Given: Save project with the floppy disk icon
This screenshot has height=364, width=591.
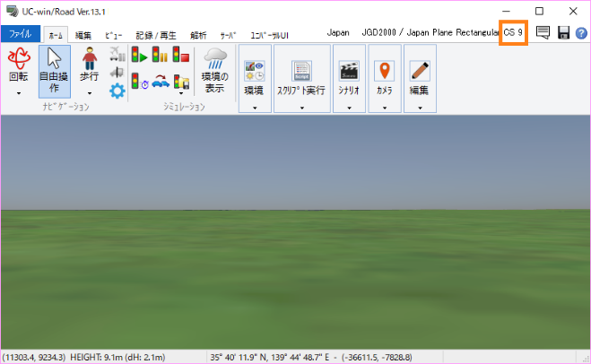Looking at the screenshot, I should pyautogui.click(x=563, y=33).
